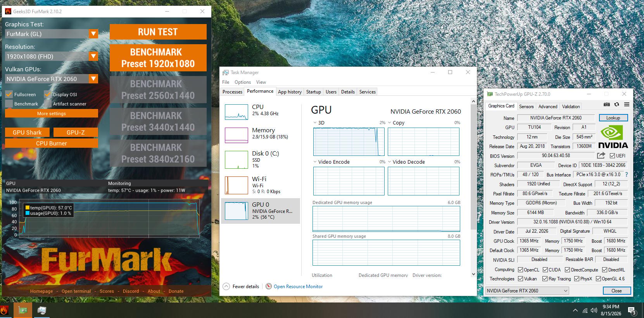Open the 3D graph engine dropdown
The width and height of the screenshot is (644, 318).
[315, 123]
